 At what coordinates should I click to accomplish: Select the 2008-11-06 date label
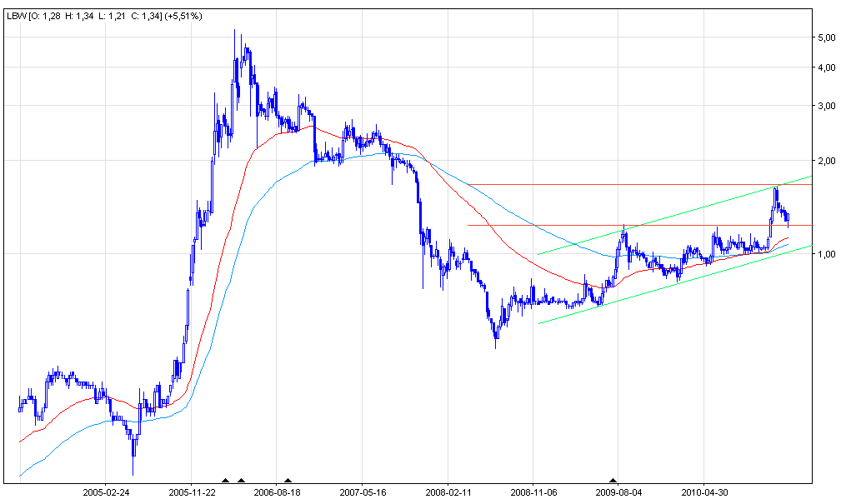coord(533,492)
